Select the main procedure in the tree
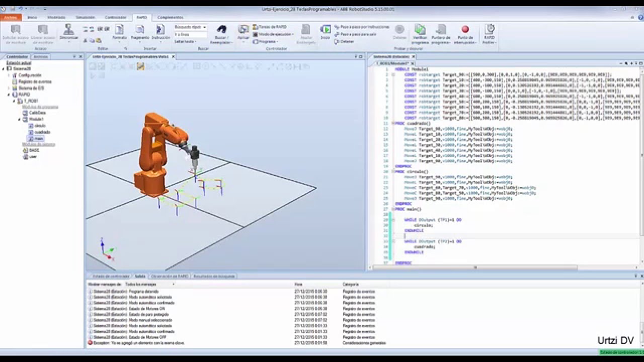This screenshot has height=362, width=644. pos(36,138)
